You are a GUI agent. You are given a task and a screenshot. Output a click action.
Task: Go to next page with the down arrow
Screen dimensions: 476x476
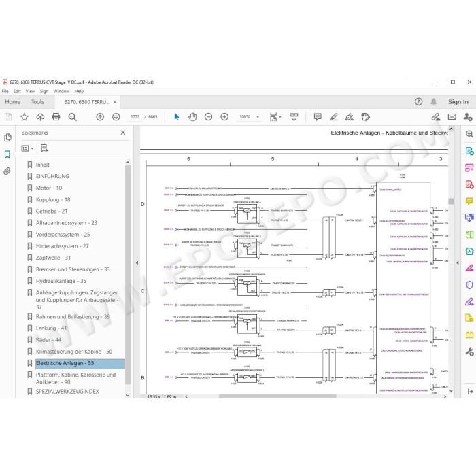116,117
